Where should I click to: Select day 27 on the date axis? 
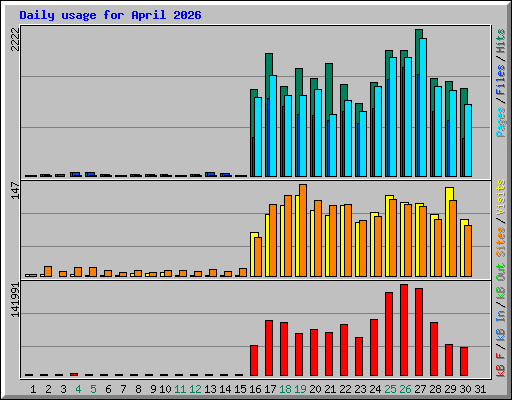click(420, 389)
